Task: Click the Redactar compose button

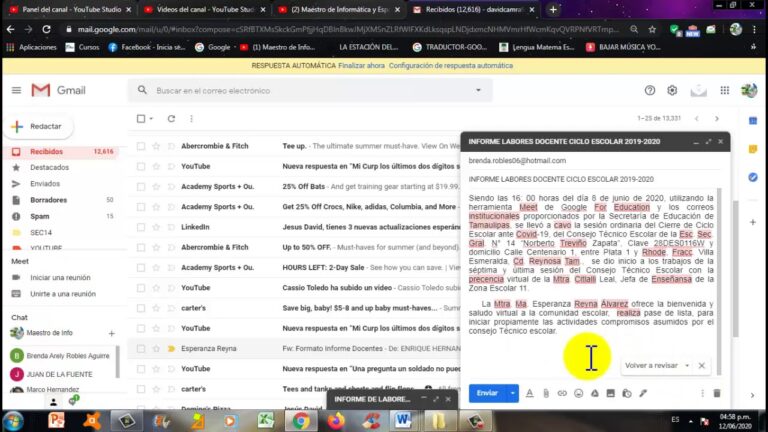Action: click(x=41, y=126)
